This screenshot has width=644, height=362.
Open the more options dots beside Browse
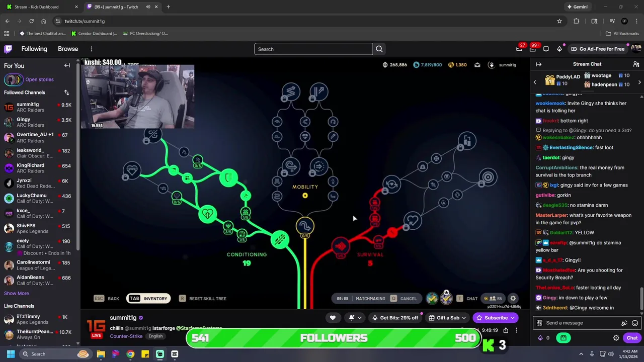coord(92,49)
